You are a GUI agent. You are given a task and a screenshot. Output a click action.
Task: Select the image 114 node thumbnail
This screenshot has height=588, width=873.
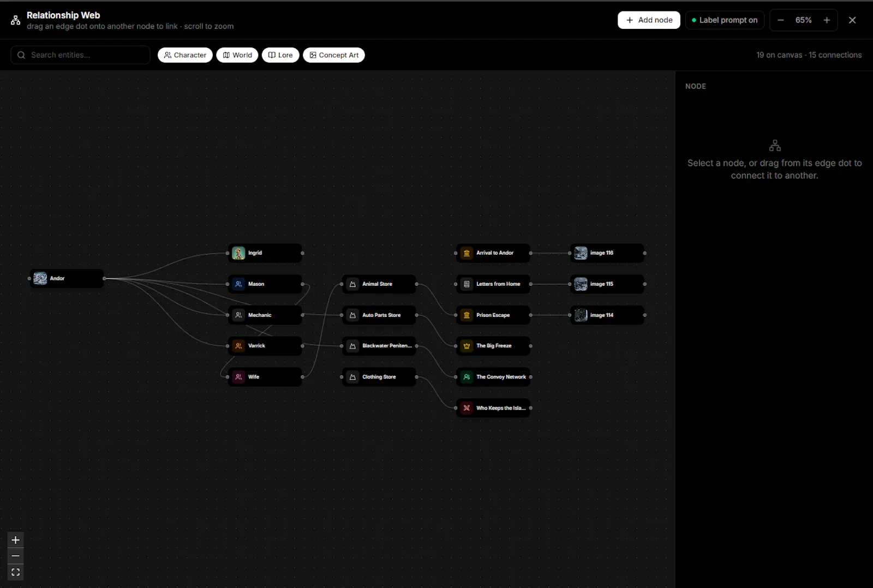pos(581,315)
